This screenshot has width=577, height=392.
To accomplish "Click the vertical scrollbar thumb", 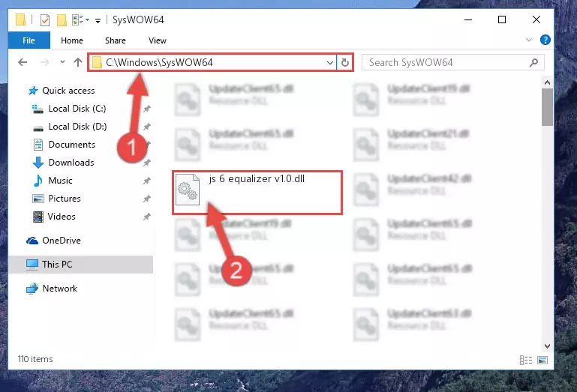I will [x=547, y=107].
